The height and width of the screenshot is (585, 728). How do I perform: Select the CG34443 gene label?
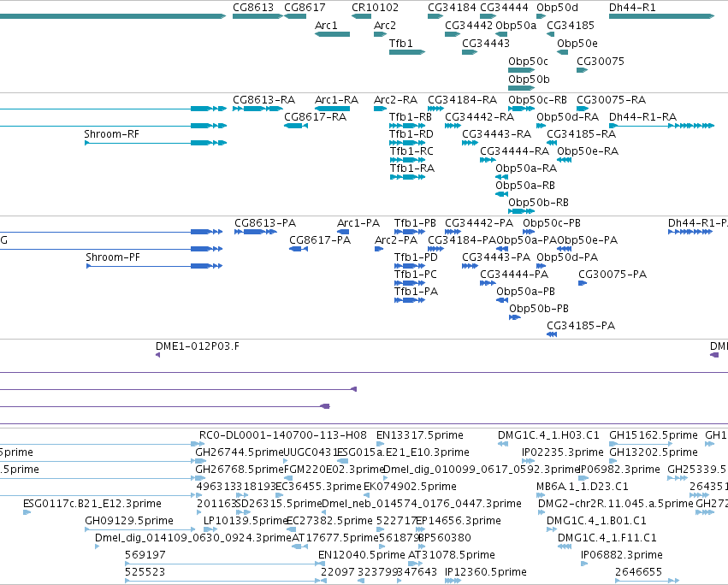pyautogui.click(x=486, y=43)
